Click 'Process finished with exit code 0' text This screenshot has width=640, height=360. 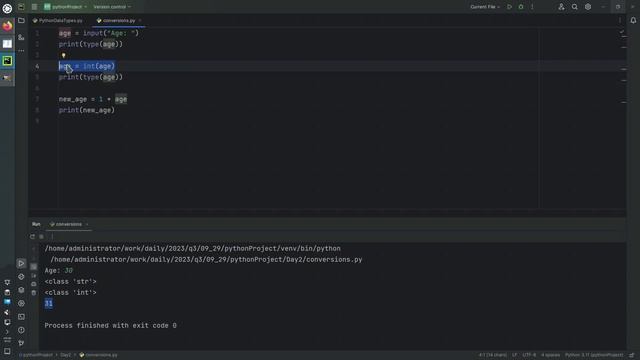pos(111,326)
